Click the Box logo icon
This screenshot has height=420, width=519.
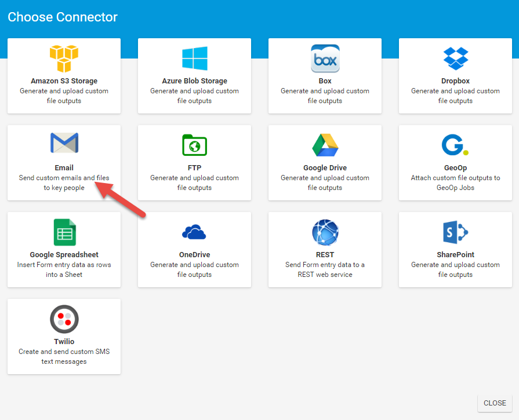pos(325,59)
